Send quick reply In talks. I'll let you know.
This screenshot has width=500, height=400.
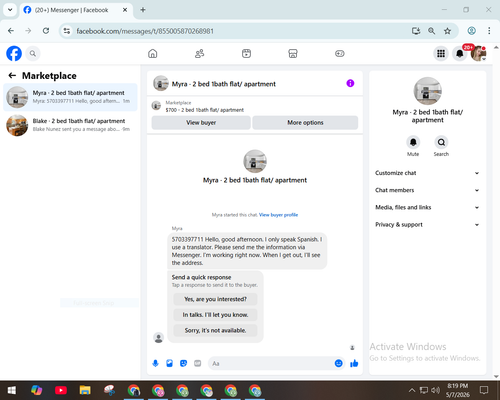pyautogui.click(x=215, y=315)
